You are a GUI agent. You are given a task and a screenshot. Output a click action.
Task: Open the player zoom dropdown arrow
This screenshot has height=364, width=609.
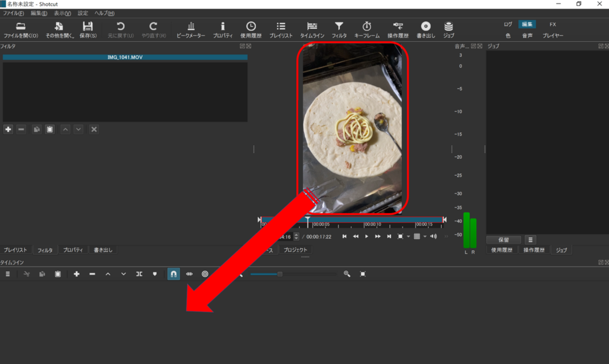coord(408,237)
